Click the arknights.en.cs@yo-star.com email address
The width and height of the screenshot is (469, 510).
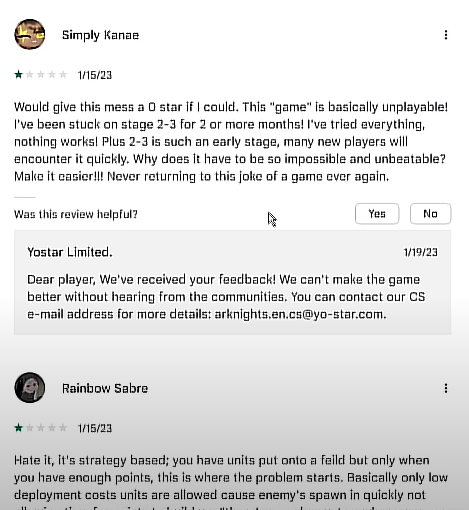click(x=300, y=314)
